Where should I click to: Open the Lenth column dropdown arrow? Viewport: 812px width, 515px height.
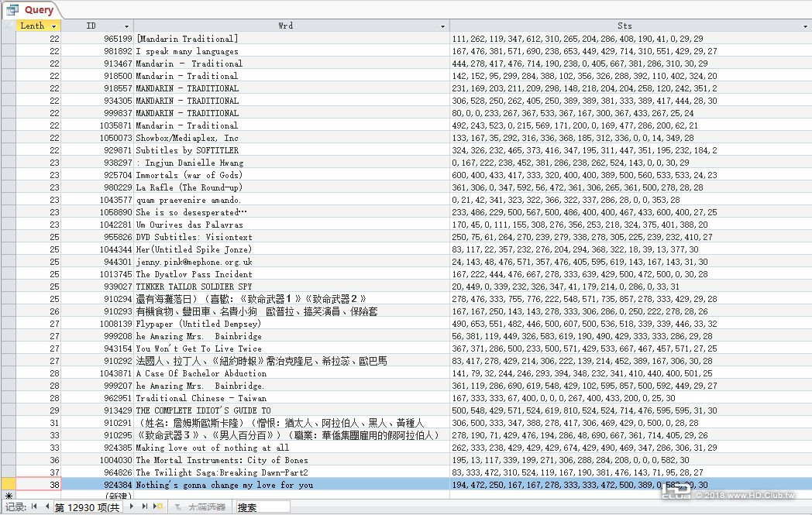click(54, 26)
